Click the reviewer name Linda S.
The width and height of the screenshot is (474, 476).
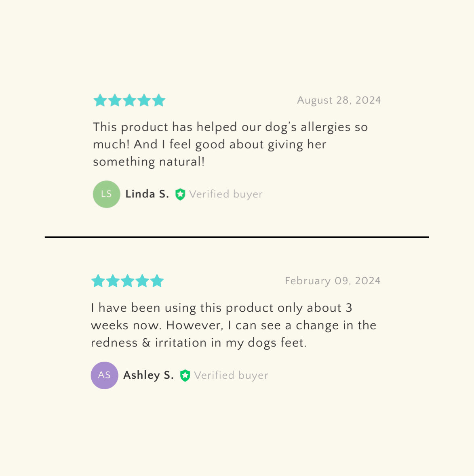coord(147,194)
